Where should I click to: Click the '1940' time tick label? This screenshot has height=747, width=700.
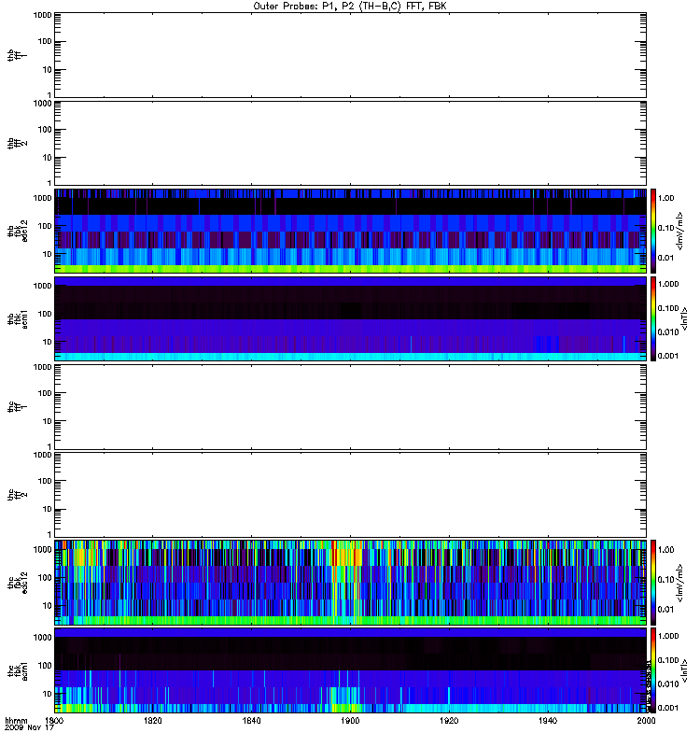tap(548, 720)
